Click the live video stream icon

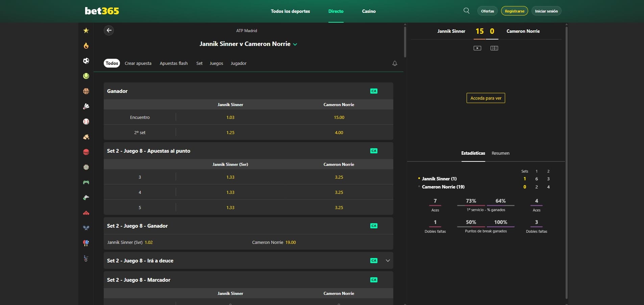click(477, 48)
